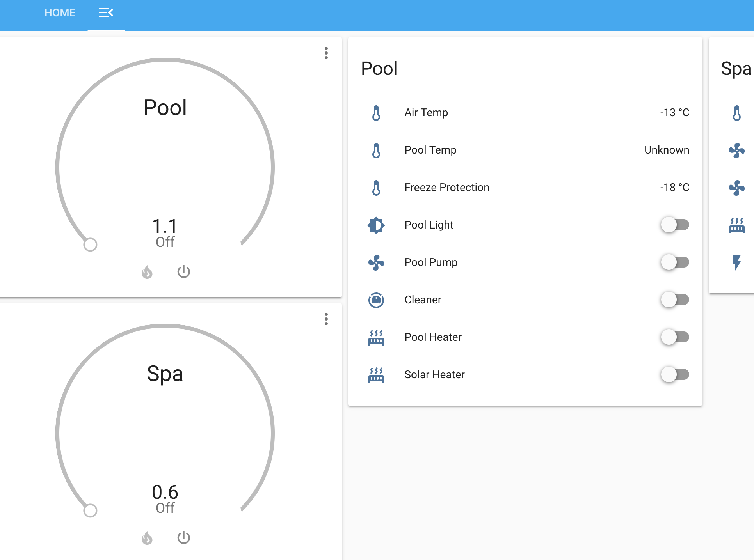Screen dimensions: 754x560
Task: Click the Pool Pump fan icon
Action: tap(376, 262)
